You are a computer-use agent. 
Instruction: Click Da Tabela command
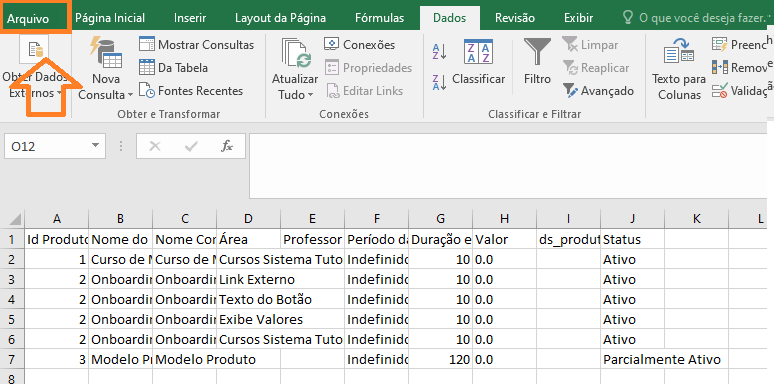coord(173,68)
